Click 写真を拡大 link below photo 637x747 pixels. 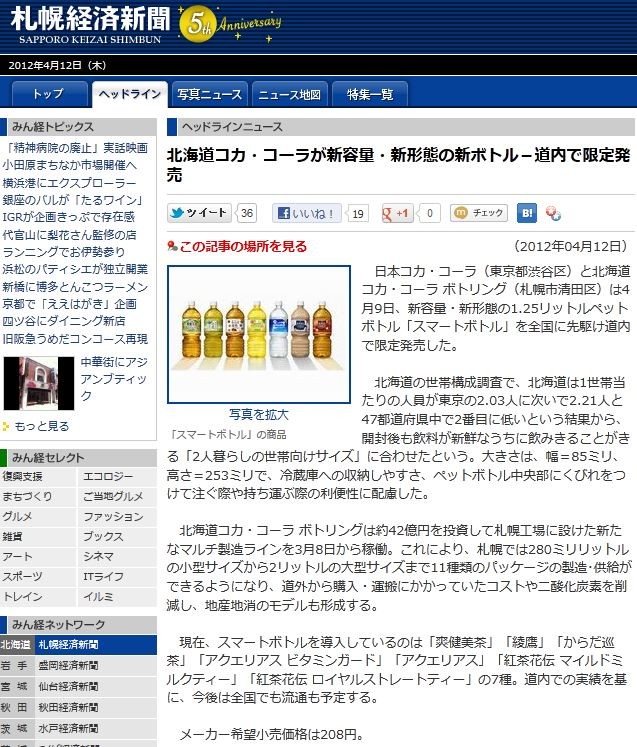259,414
